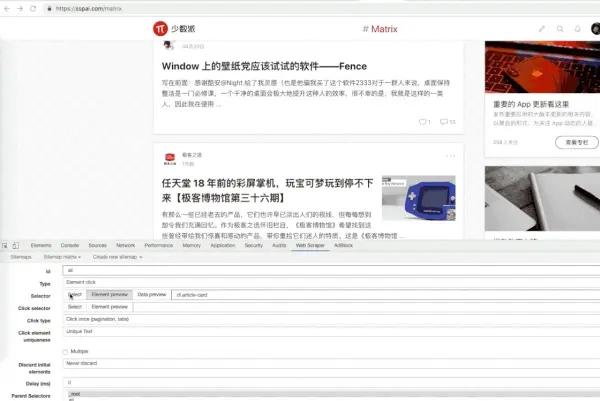The image size is (600, 401).
Task: Switch to the Performance DevTools tab
Action: pyautogui.click(x=159, y=245)
